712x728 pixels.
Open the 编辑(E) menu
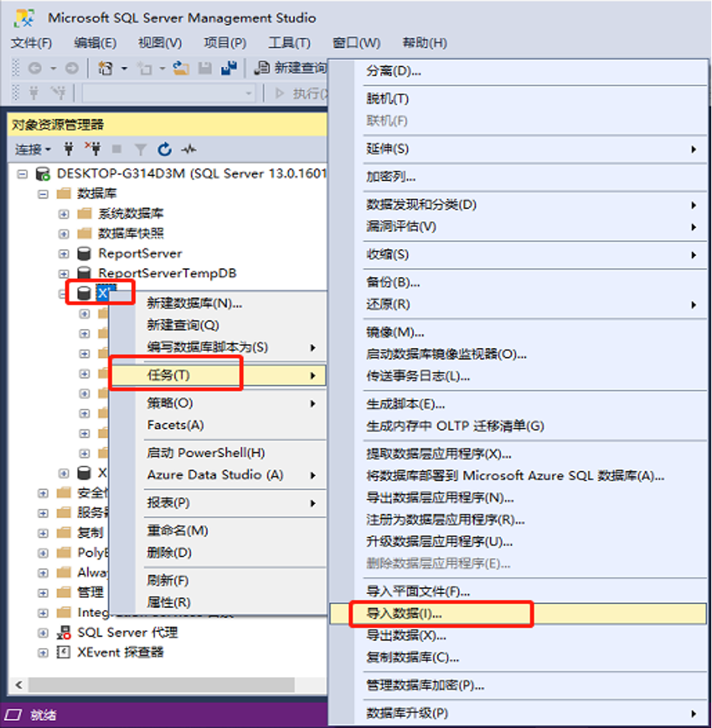coord(95,43)
